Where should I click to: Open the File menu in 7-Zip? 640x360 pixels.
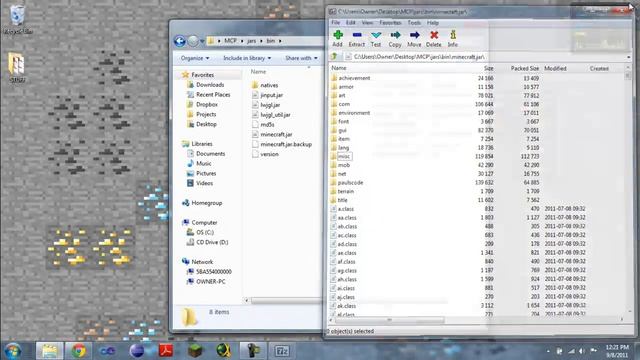pyautogui.click(x=336, y=23)
